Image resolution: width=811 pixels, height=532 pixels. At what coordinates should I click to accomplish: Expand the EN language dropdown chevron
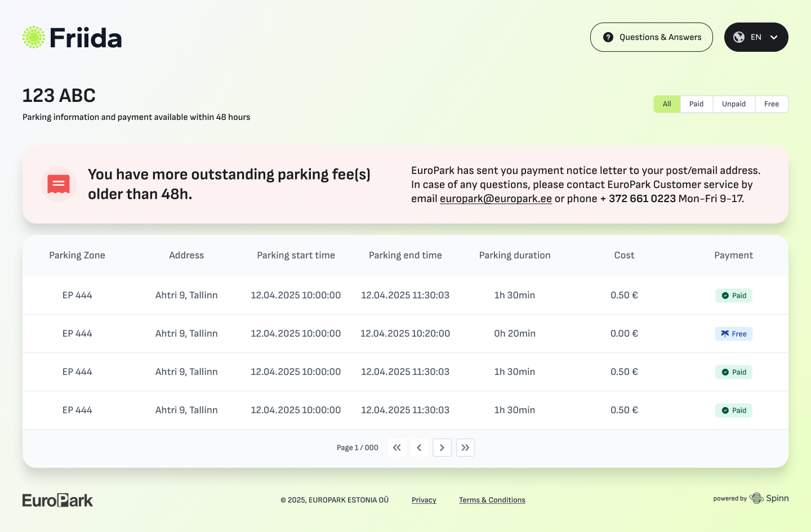pos(774,37)
